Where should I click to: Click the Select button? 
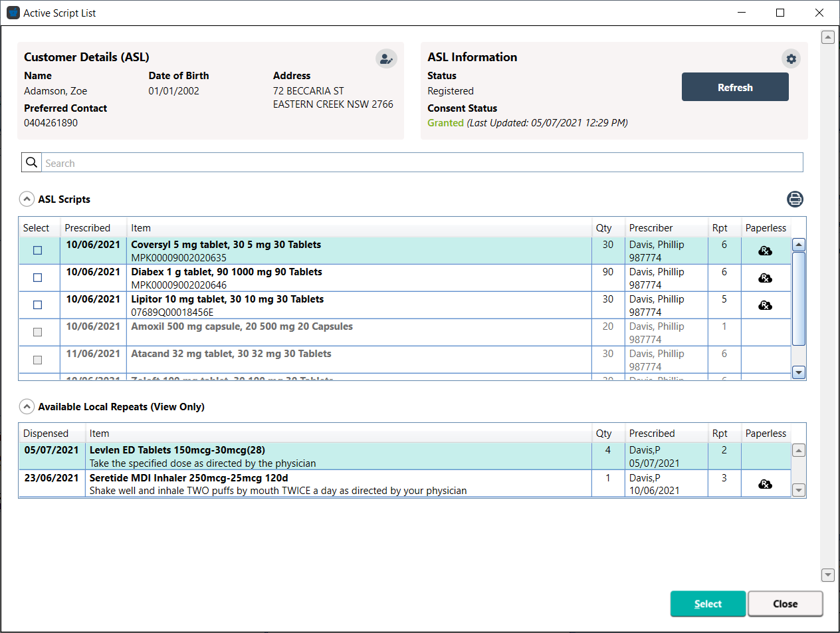pyautogui.click(x=708, y=604)
